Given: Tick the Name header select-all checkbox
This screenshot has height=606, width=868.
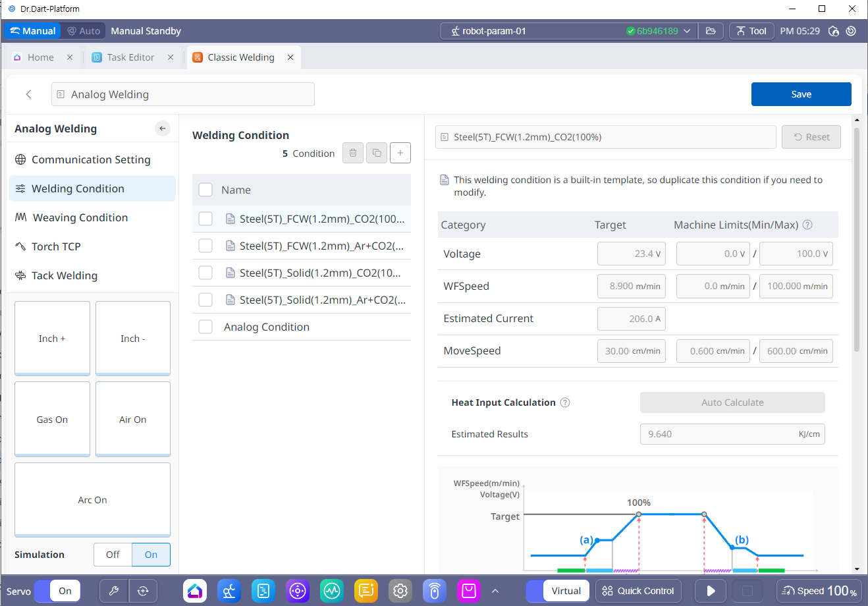Looking at the screenshot, I should pos(205,190).
